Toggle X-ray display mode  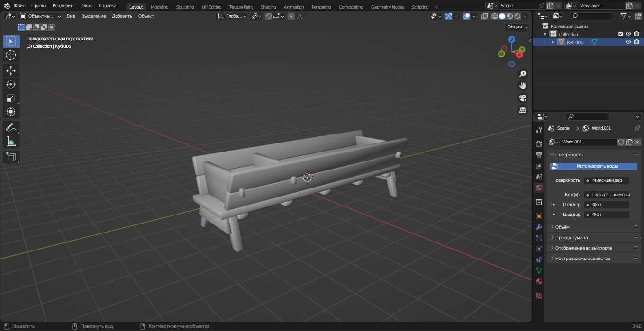point(484,16)
